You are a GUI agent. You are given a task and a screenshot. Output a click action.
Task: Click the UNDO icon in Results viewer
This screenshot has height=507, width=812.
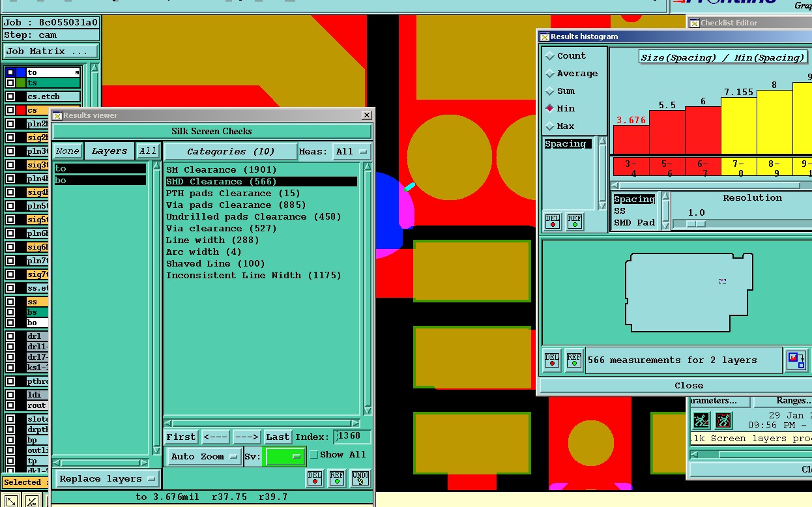point(360,478)
